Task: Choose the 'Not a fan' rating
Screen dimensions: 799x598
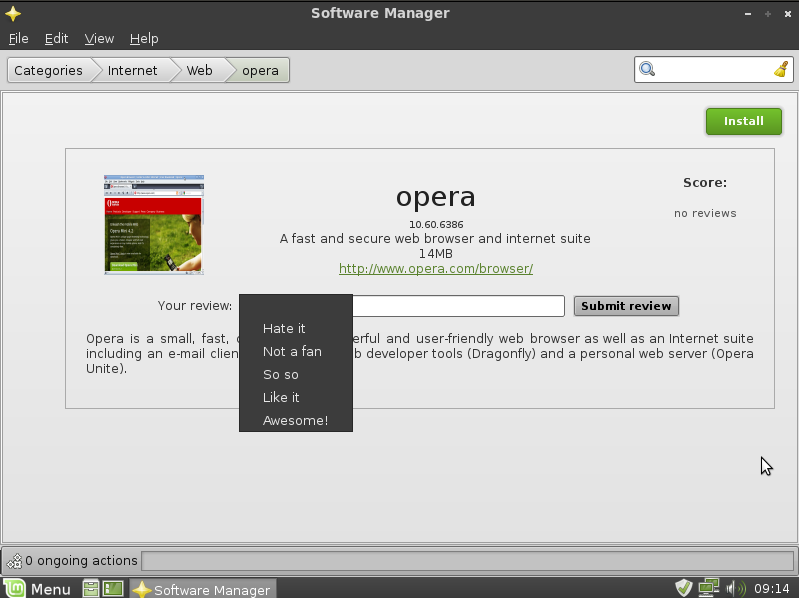Action: pos(296,351)
